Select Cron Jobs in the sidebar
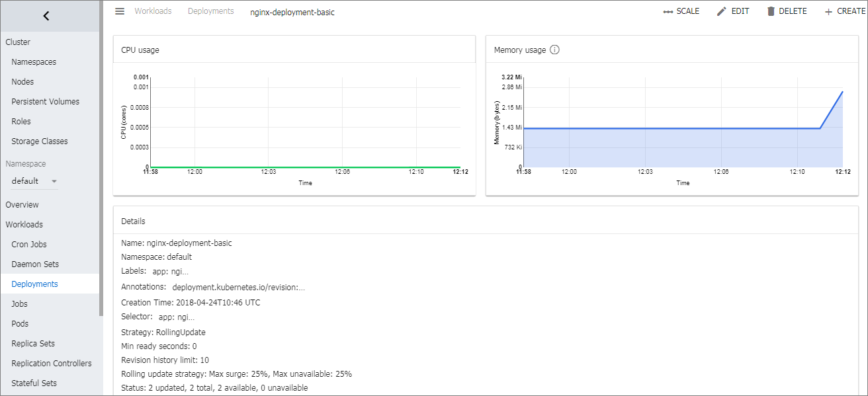Screen dimensions: 868x396 click(x=29, y=245)
